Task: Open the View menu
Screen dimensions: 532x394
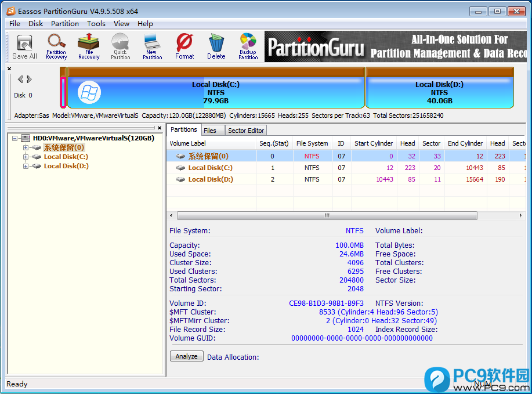Action: pyautogui.click(x=121, y=24)
